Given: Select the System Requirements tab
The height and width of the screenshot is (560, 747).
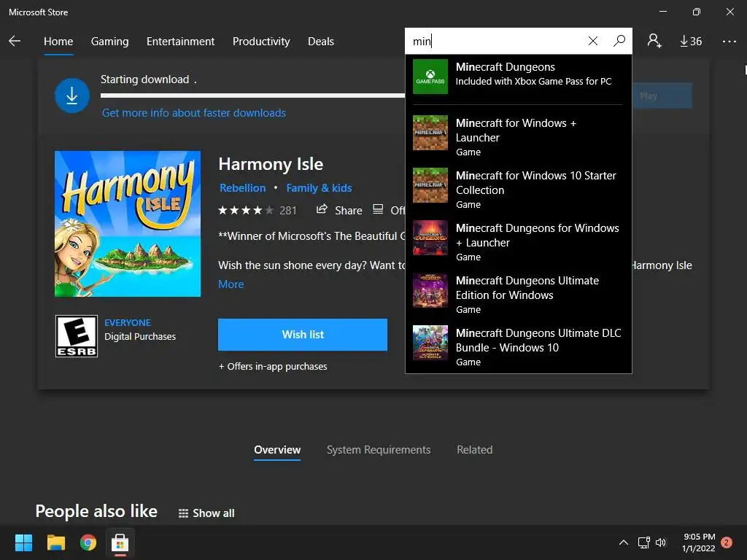Looking at the screenshot, I should point(379,449).
